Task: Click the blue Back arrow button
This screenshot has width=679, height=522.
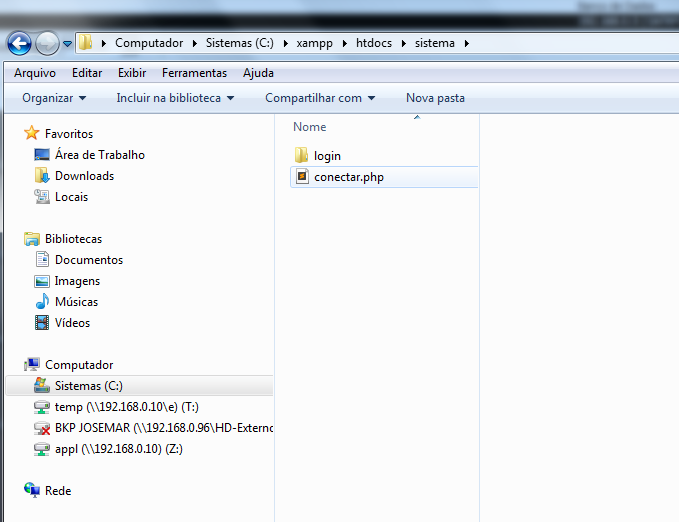Action: point(19,43)
